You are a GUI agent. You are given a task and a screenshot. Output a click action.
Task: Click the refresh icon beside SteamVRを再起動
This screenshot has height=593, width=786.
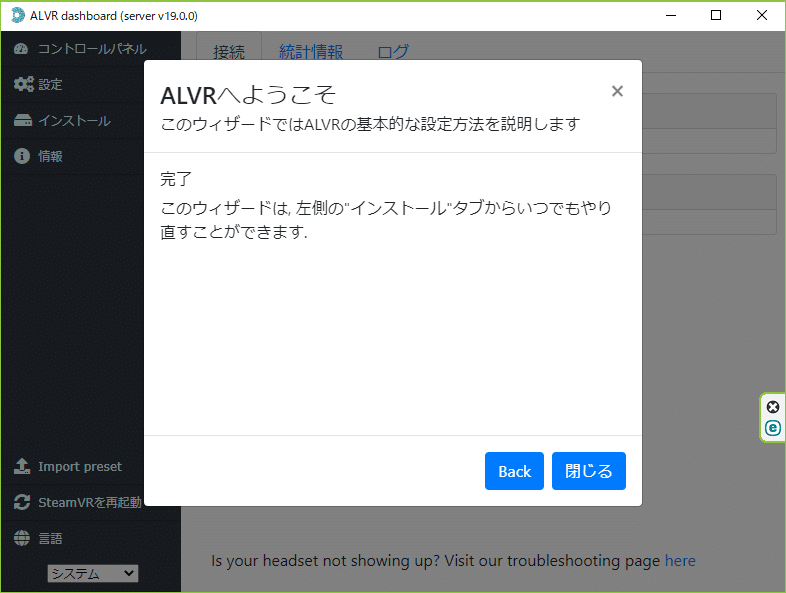22,502
